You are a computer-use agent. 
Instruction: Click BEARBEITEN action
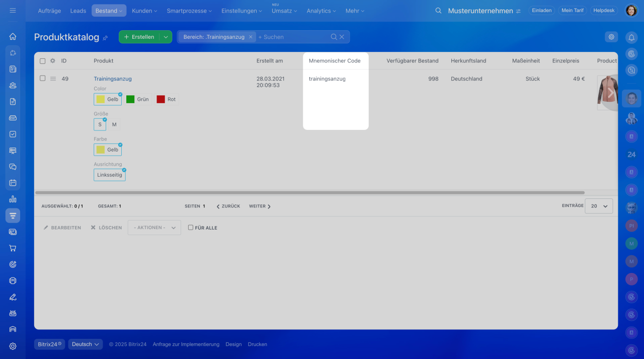62,228
